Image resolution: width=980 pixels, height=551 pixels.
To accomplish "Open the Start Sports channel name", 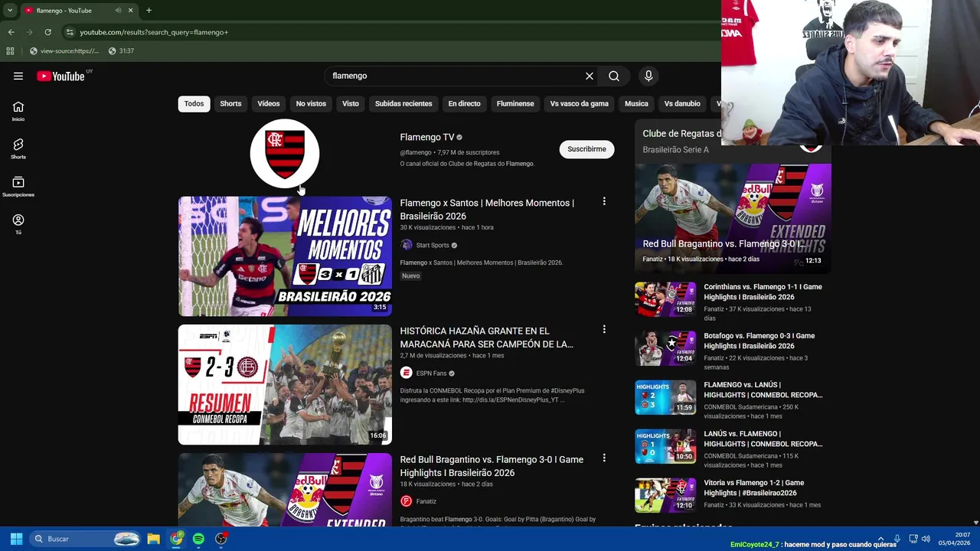I will (433, 245).
